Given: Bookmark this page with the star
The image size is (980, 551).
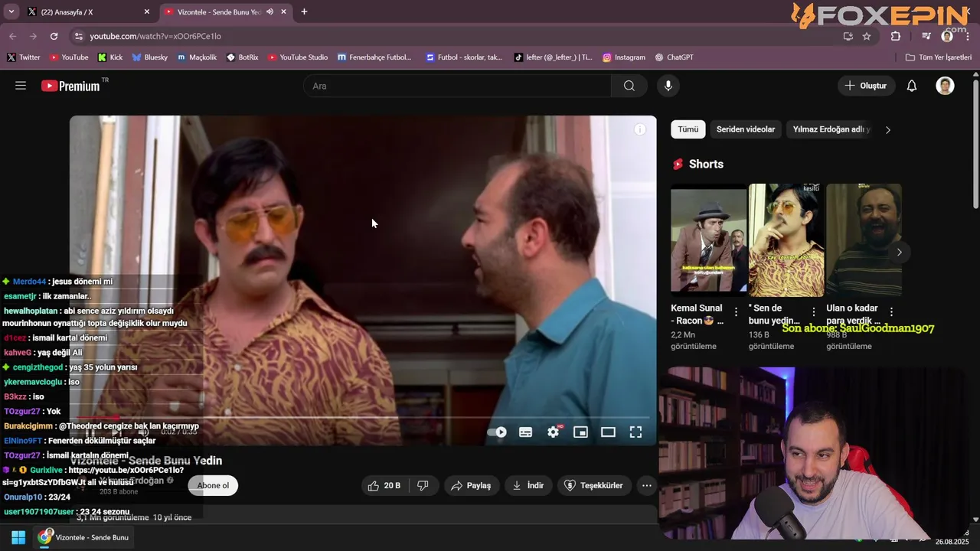Looking at the screenshot, I should [867, 36].
